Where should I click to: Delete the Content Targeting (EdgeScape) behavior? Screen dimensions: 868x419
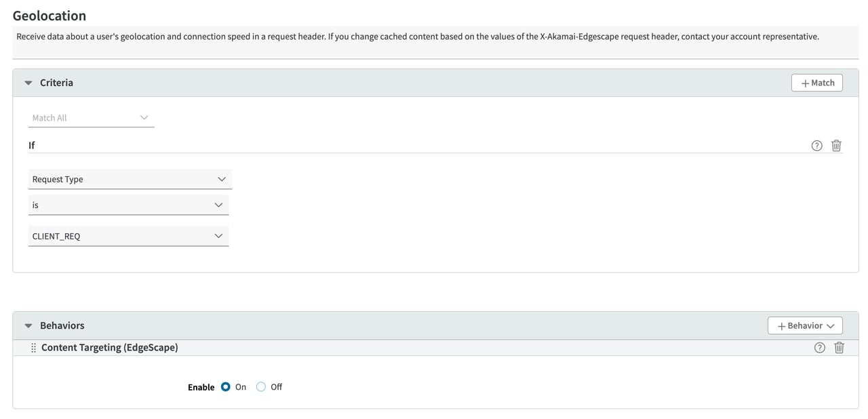pyautogui.click(x=839, y=348)
